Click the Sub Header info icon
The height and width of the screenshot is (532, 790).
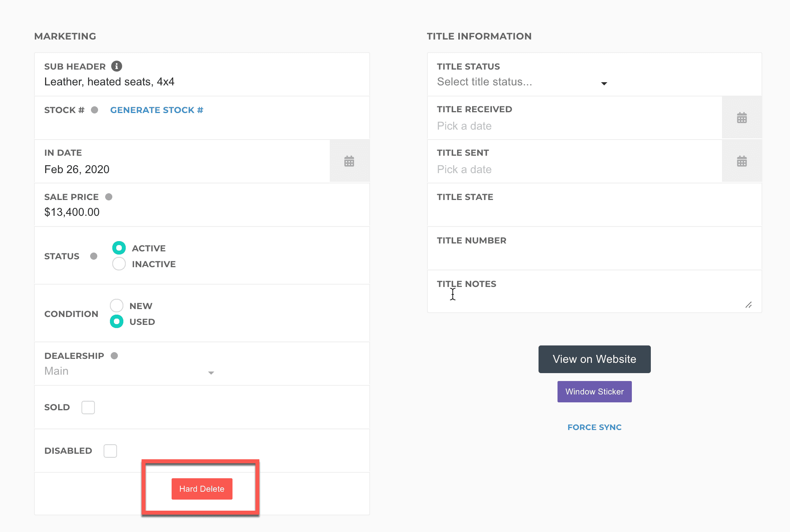[x=116, y=66]
